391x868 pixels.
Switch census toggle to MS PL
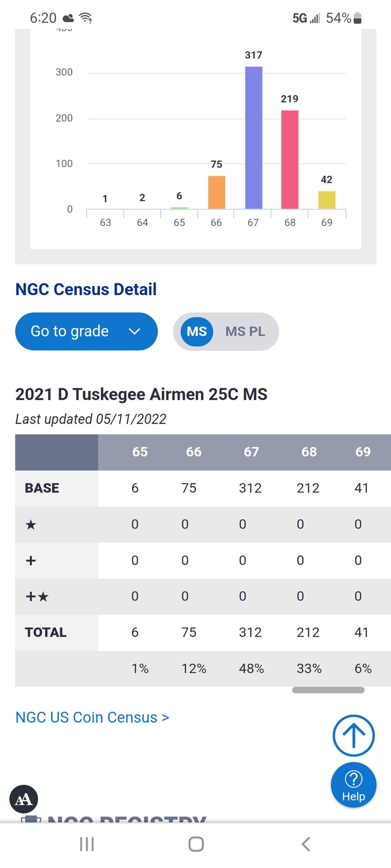tap(245, 331)
